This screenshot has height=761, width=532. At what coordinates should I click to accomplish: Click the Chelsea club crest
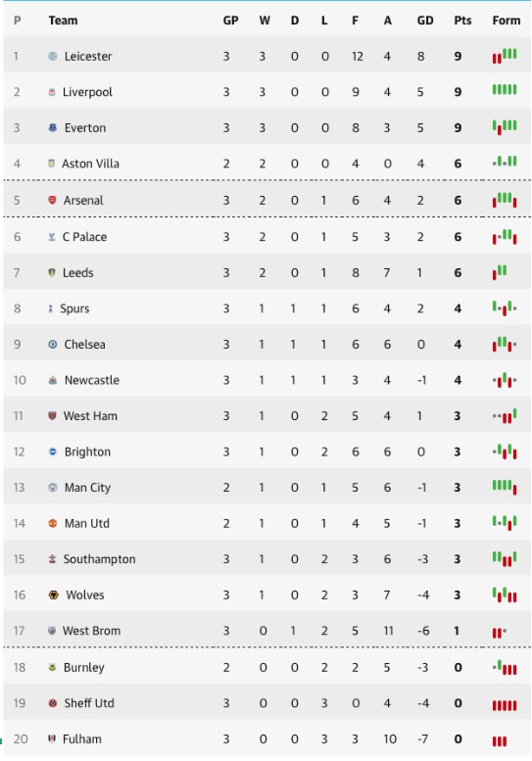tap(53, 344)
